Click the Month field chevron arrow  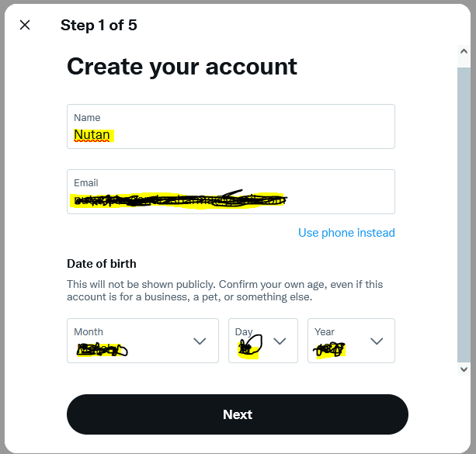pos(200,341)
